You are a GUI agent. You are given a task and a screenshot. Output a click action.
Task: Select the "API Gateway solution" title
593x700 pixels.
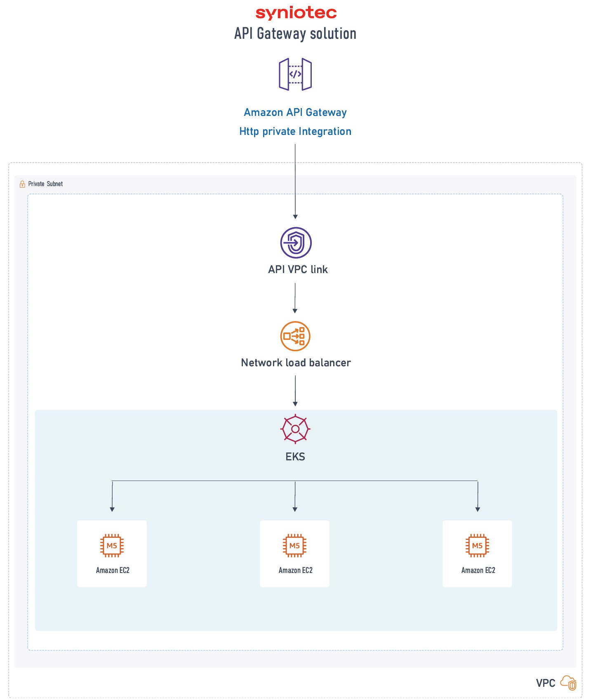(295, 33)
